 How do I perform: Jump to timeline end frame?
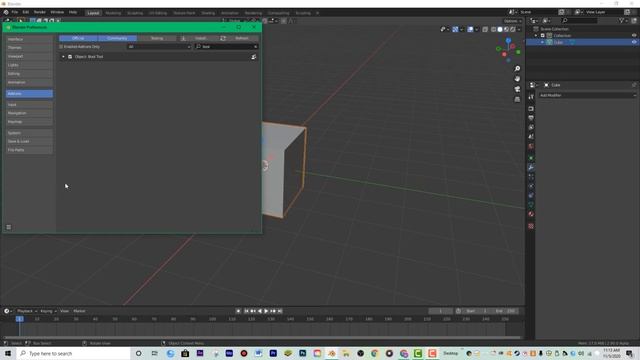[x=280, y=311]
